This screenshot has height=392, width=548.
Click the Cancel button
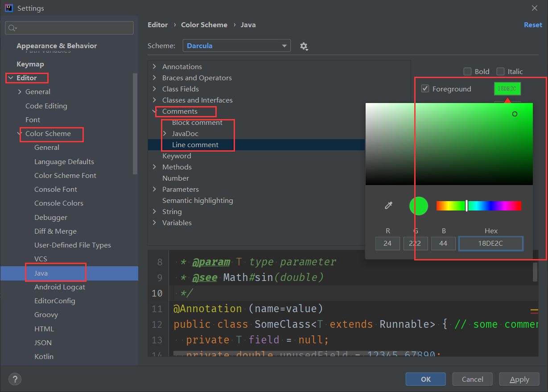473,379
